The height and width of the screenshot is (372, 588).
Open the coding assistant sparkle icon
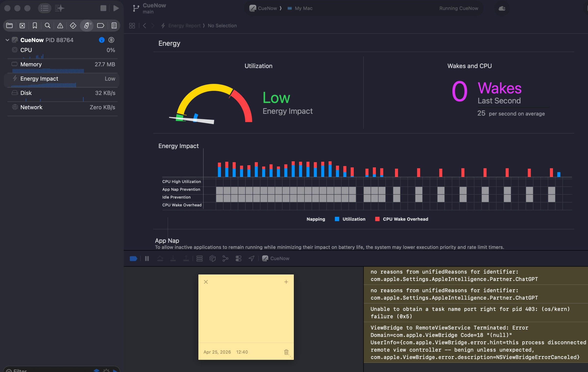[59, 8]
